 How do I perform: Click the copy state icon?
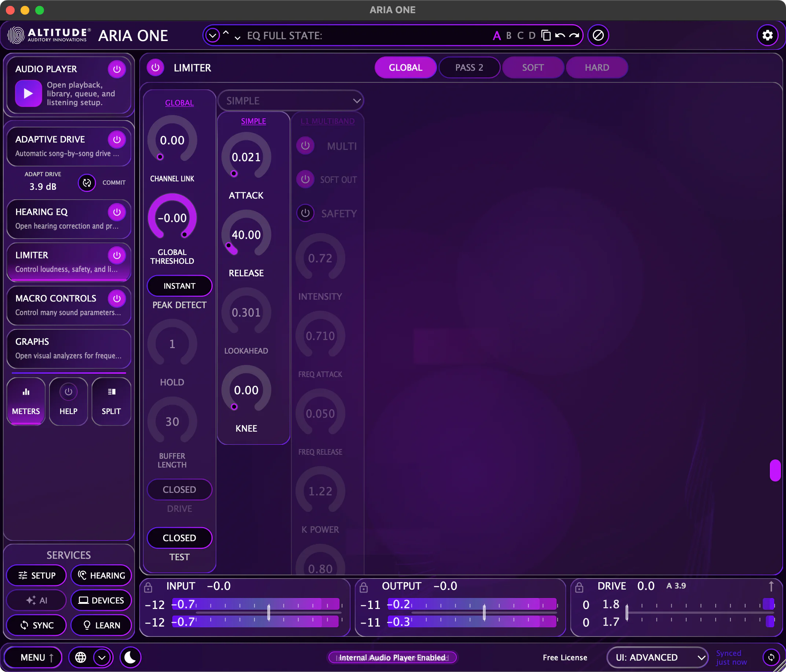click(546, 35)
